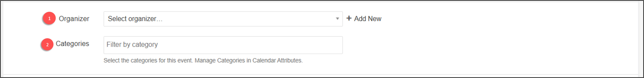
Task: Click the small arrow in organizer field
Action: point(337,19)
